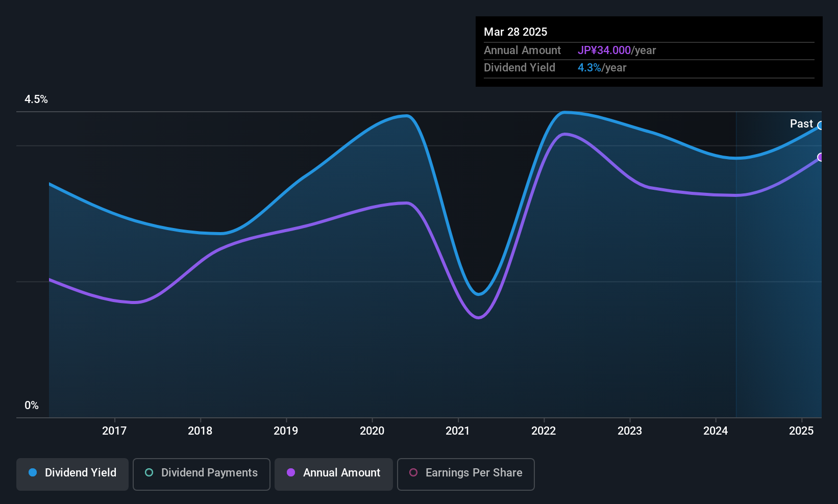Click the 2025 x-axis label
This screenshot has height=504, width=838.
[x=801, y=431]
